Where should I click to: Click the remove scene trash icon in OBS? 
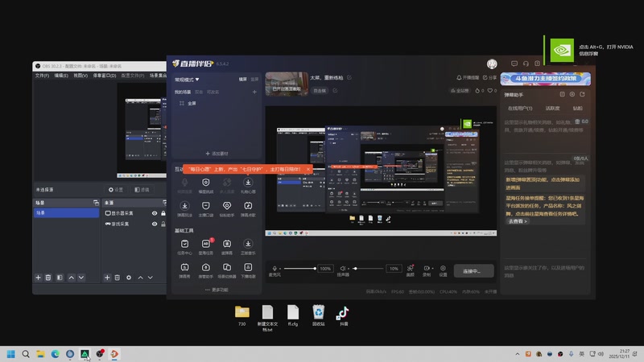click(48, 278)
